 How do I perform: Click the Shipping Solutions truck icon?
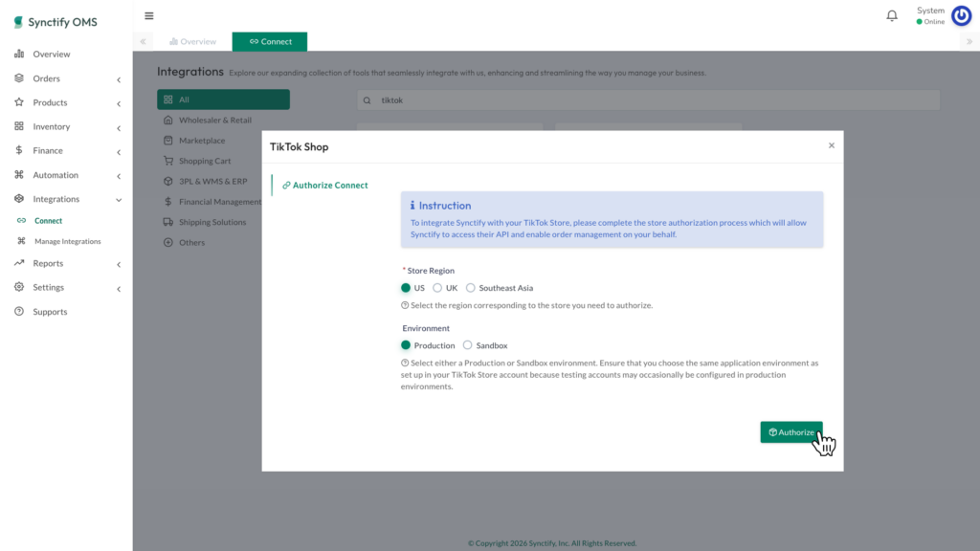click(x=168, y=222)
